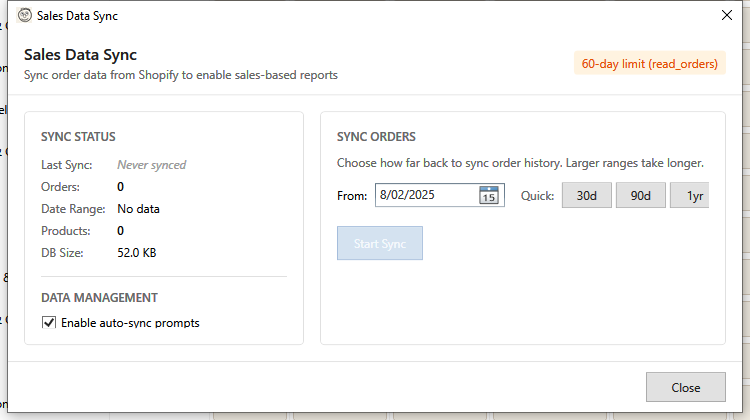Click the '52.0 KB' DB size value

pyautogui.click(x=137, y=253)
